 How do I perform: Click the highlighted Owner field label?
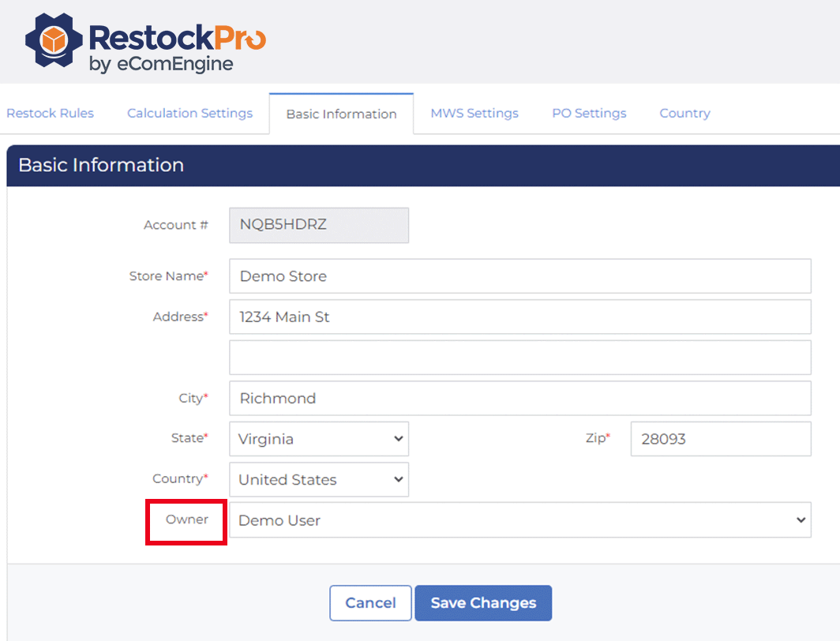(x=187, y=519)
